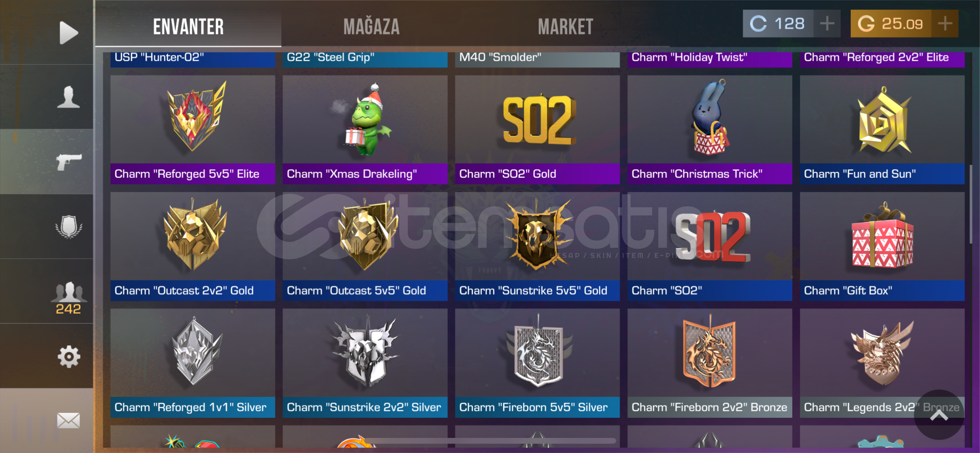Open the friends list showing 242
Image resolution: width=980 pixels, height=453 pixels.
69,298
